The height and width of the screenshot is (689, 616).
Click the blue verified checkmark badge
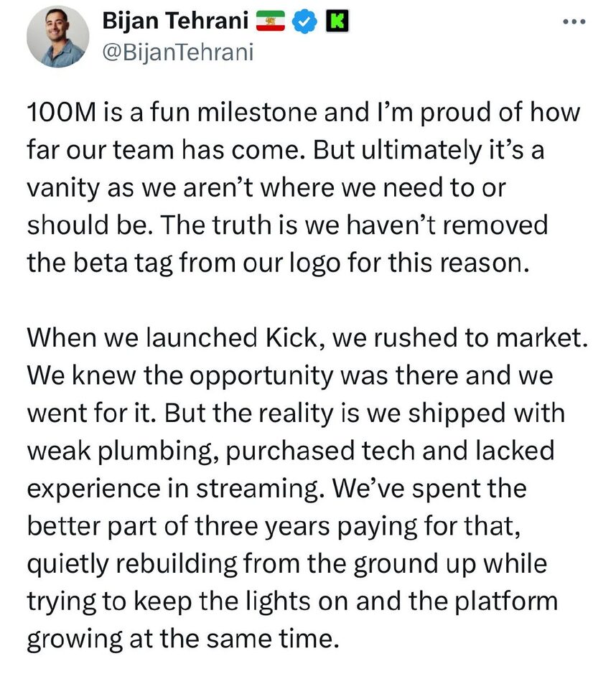(x=307, y=22)
